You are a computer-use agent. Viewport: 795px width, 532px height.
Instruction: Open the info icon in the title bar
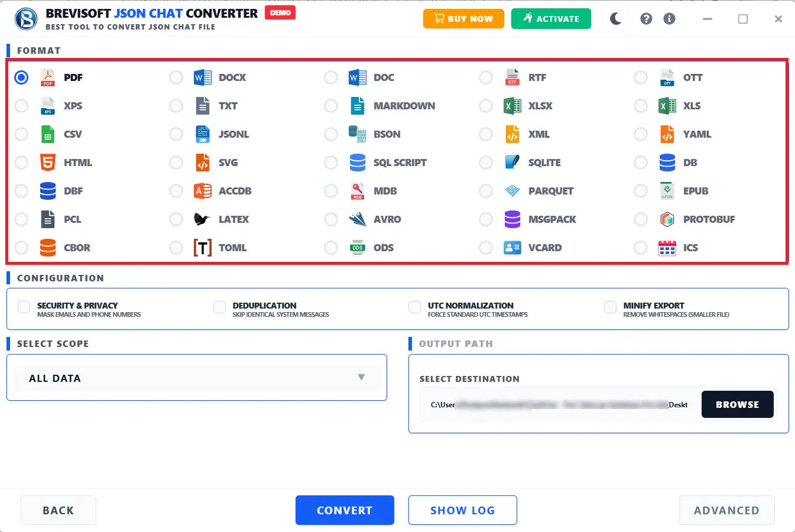(x=670, y=19)
